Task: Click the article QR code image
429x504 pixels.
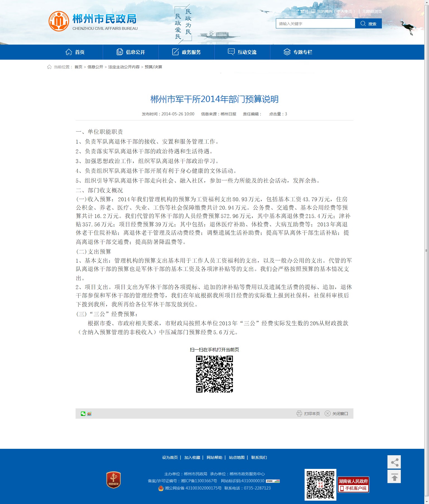Action: point(214,374)
